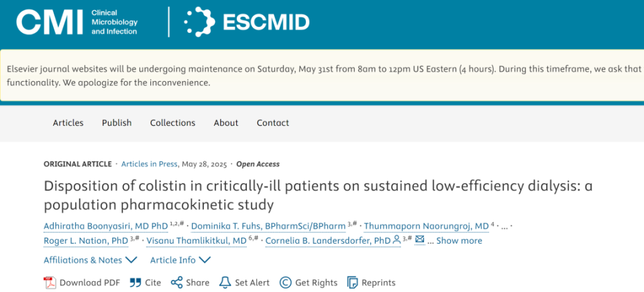Expand the Article Info section

coord(180,260)
